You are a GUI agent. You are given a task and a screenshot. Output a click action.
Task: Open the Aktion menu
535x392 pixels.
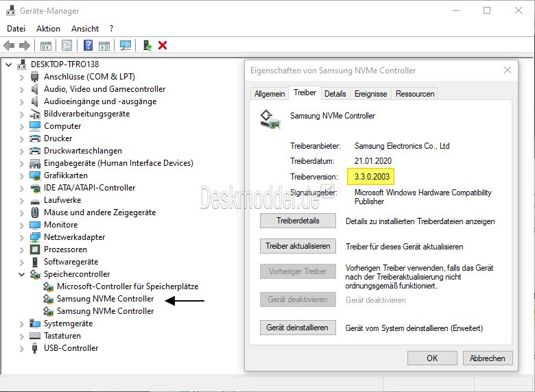coord(48,29)
